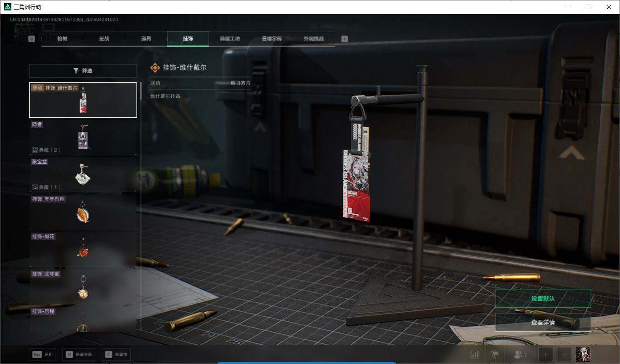Click the charm list scrollbar

(x=141, y=91)
